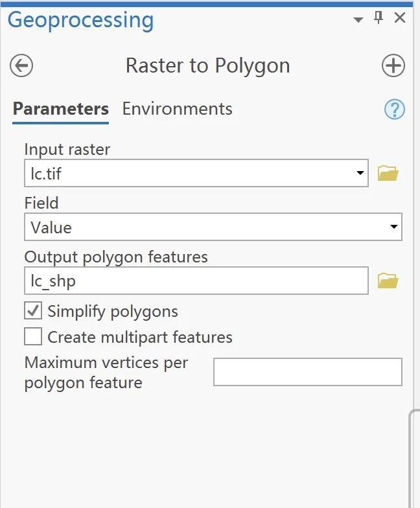Click the Geoprocessing pane title
The image size is (420, 508).
point(81,19)
